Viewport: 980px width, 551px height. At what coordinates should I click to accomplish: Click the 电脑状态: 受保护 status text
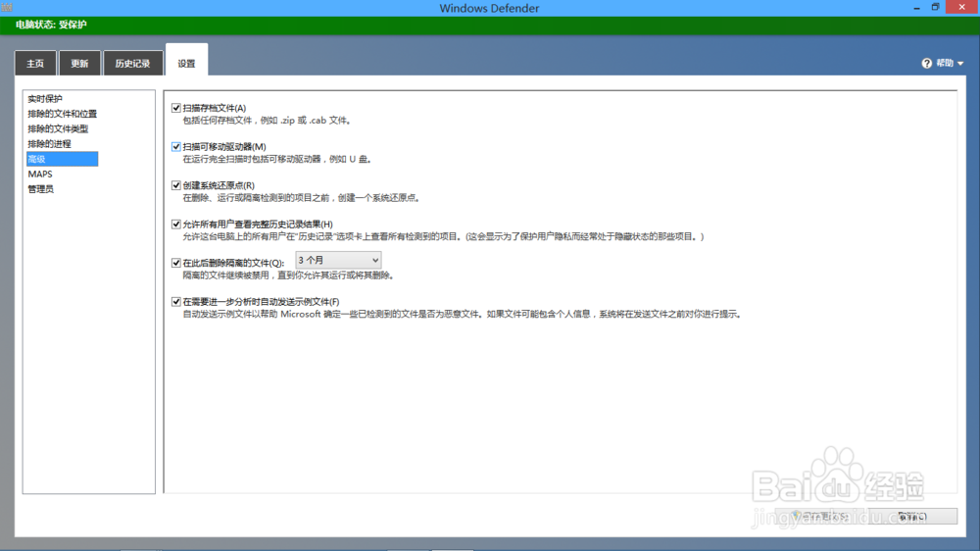51,25
